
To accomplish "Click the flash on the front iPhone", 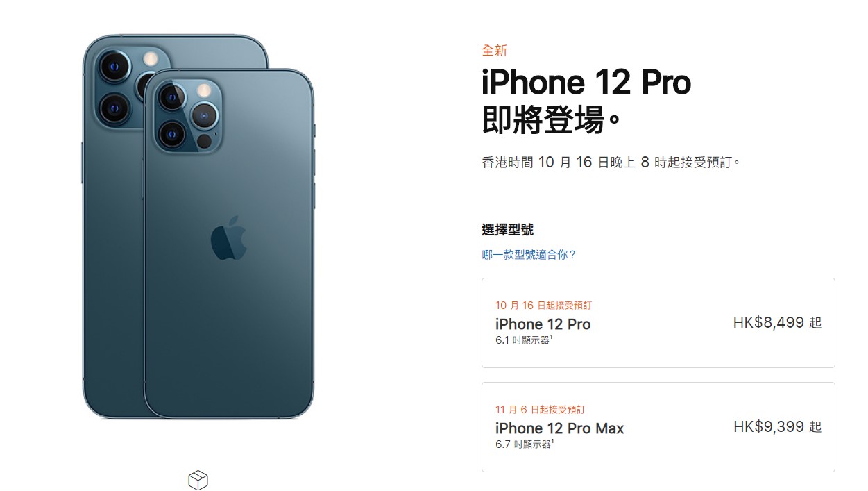I will point(204,90).
